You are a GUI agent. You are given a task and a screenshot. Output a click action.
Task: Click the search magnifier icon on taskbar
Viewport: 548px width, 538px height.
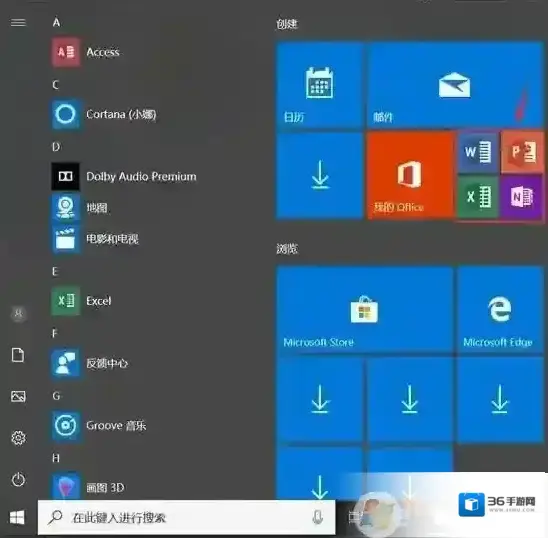[56, 517]
